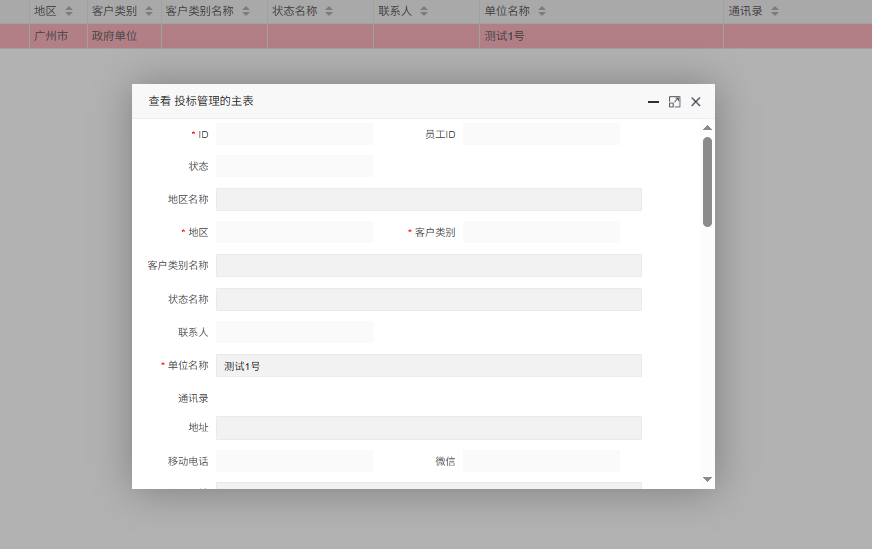This screenshot has width=872, height=549.
Task: Click into the 微信 input field
Action: tap(541, 461)
